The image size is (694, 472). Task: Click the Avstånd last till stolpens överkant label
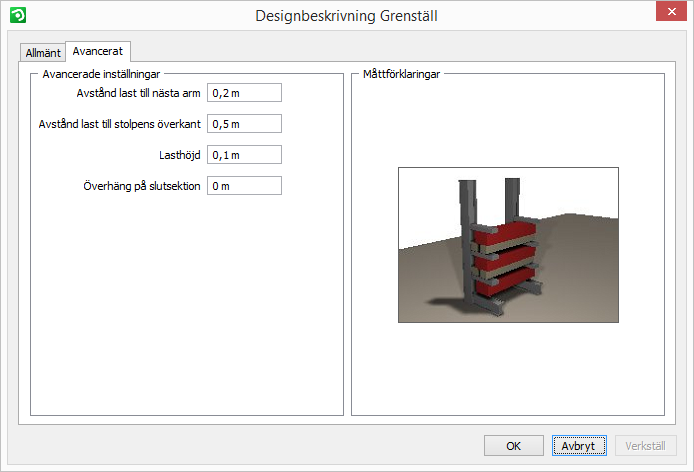coord(120,124)
